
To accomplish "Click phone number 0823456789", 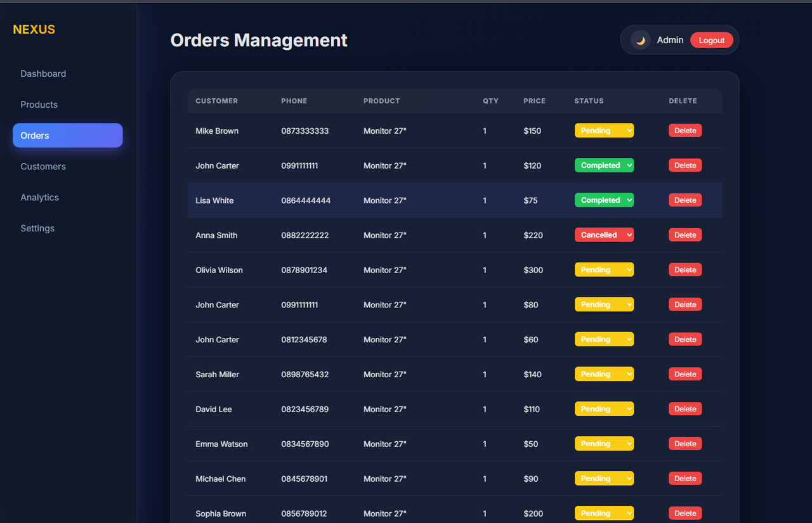I will (x=305, y=410).
